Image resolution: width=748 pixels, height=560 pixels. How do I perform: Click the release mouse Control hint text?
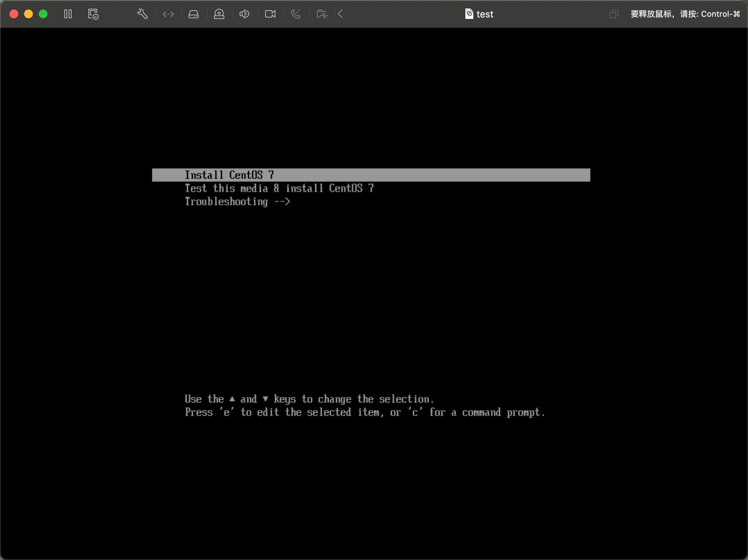(x=685, y=14)
